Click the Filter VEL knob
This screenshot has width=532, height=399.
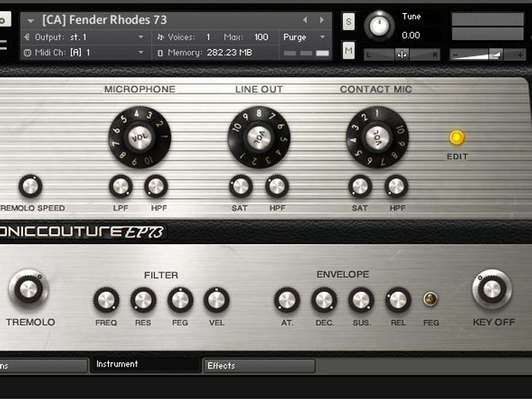point(217,300)
